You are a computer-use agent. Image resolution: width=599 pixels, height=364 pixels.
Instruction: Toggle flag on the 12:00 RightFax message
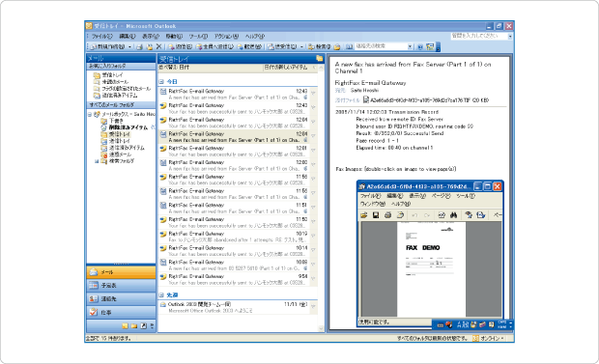click(x=313, y=164)
